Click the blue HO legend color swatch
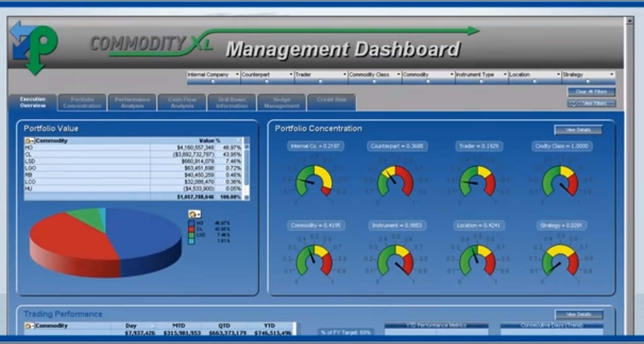This screenshot has height=344, width=644. 191,223
